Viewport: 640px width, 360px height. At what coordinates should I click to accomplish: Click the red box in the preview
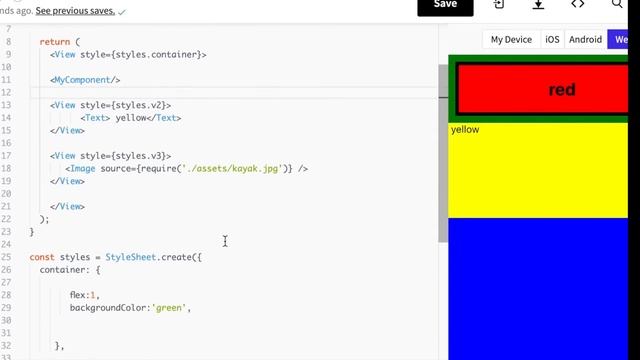[x=543, y=89]
